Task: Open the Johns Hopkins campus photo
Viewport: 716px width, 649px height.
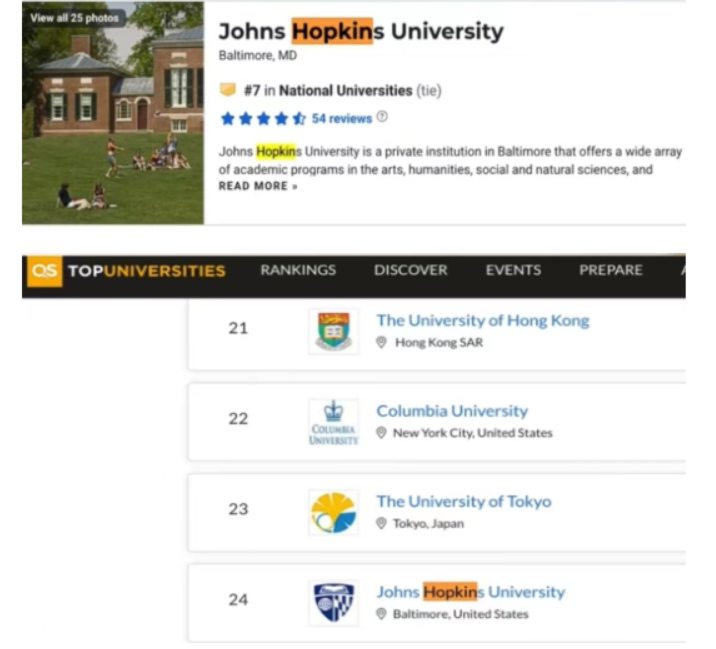Action: (113, 113)
